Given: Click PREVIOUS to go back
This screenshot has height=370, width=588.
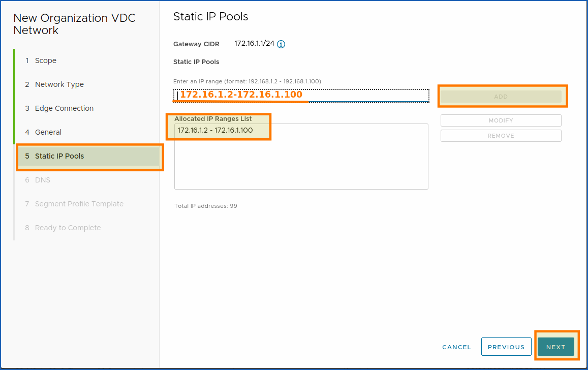Looking at the screenshot, I should pos(506,347).
